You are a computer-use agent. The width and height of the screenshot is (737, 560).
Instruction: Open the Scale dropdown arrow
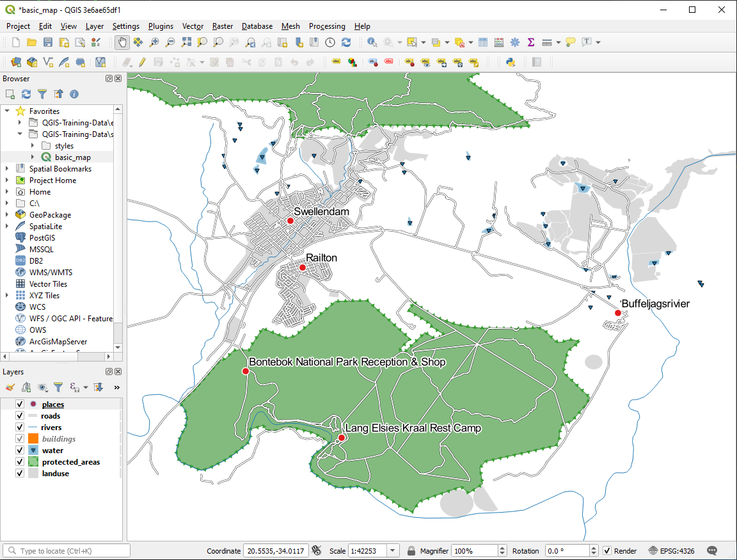click(x=392, y=550)
